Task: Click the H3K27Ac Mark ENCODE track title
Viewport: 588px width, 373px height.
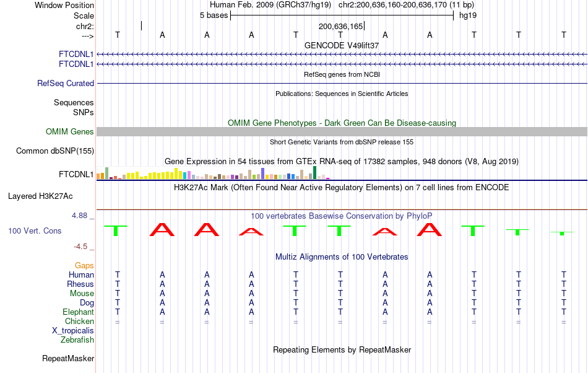Action: (x=342, y=187)
